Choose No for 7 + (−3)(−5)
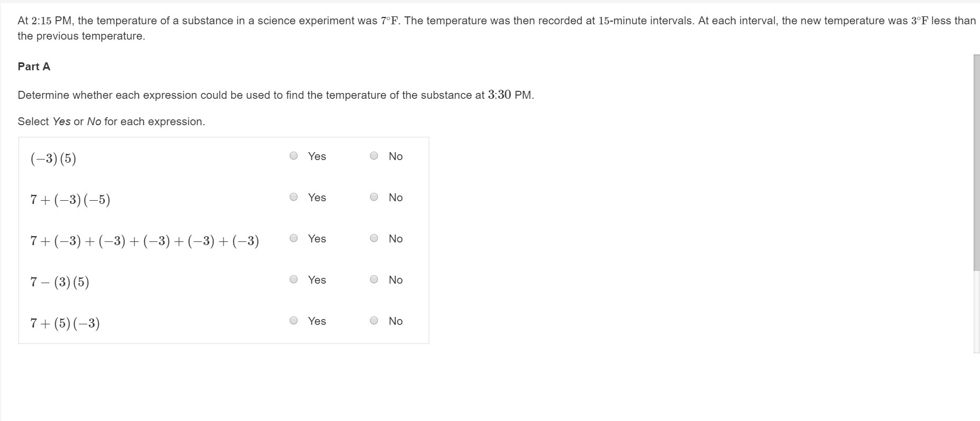The image size is (980, 421). pos(374,197)
